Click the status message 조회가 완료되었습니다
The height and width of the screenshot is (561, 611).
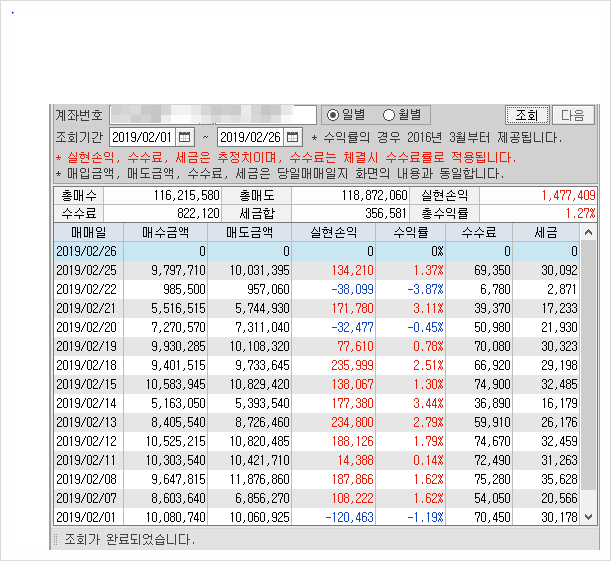[130, 539]
